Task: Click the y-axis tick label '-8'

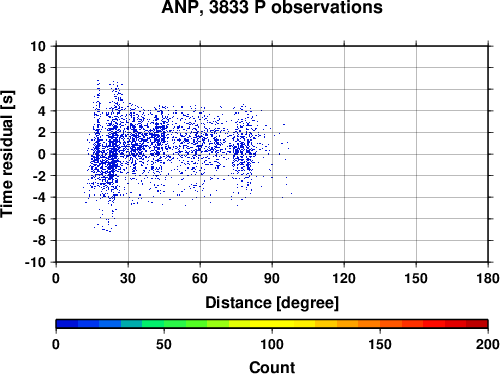Action: pyautogui.click(x=39, y=241)
